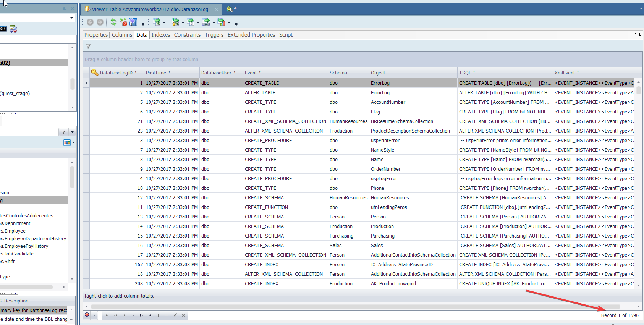The image size is (644, 325).
Task: Close the Viewer Table DatabaseLog tab
Action: click(x=217, y=9)
